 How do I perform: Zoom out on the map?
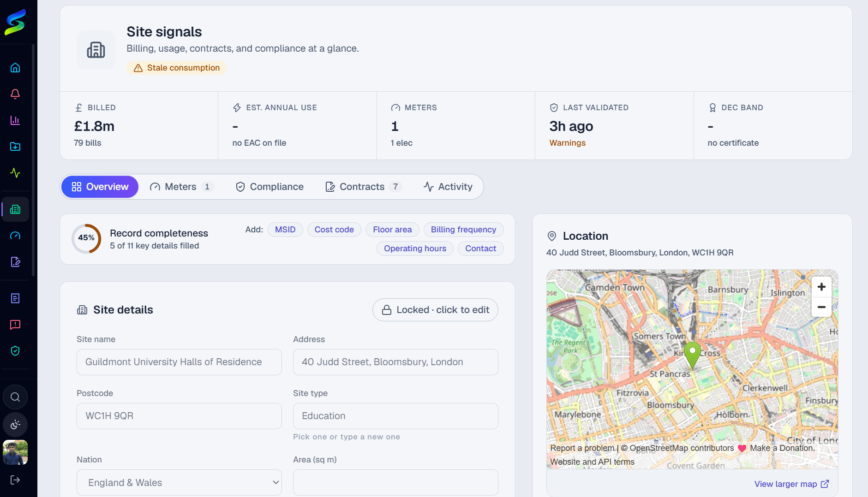[x=821, y=307]
